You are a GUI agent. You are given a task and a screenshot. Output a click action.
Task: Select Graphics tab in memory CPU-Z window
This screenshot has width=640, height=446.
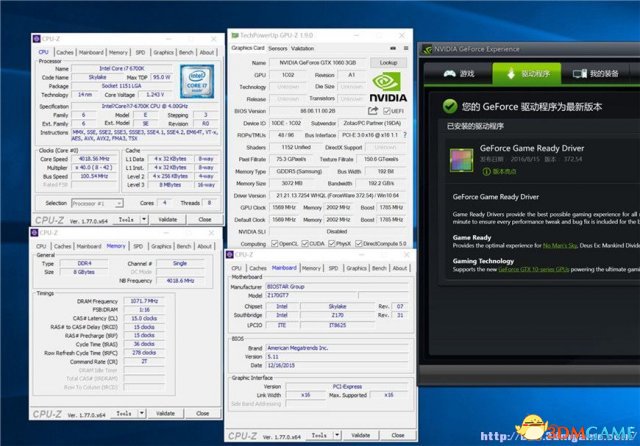coord(161,246)
